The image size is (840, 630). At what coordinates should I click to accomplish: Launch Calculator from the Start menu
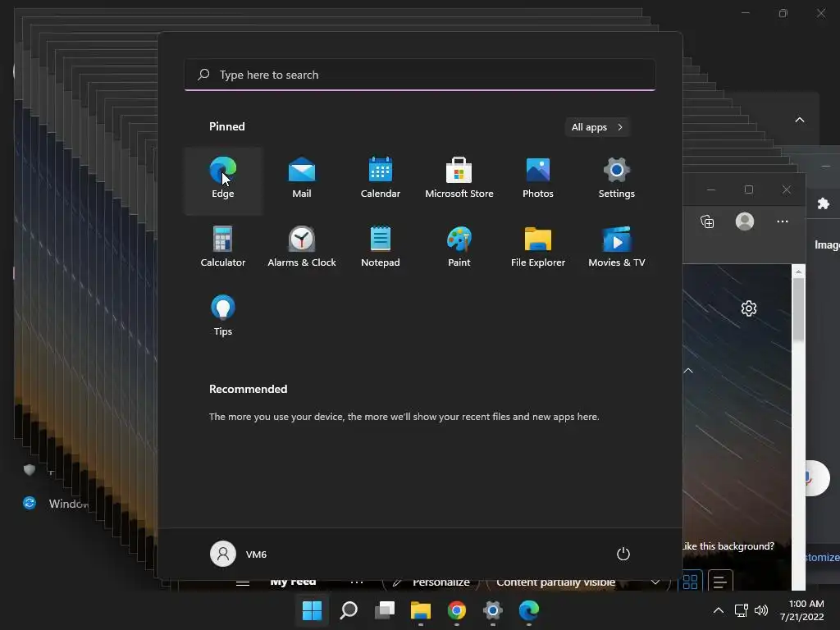click(x=223, y=248)
